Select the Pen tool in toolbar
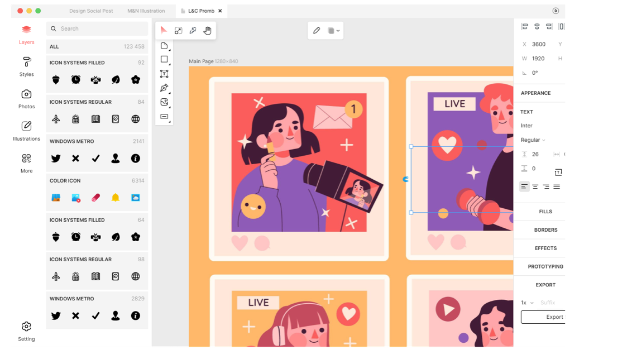The height and width of the screenshot is (364, 632). click(164, 88)
